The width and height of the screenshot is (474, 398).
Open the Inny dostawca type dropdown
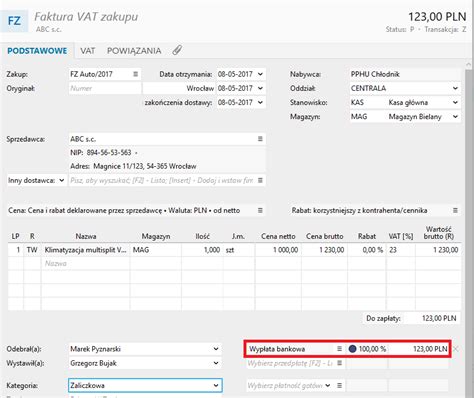tap(62, 180)
